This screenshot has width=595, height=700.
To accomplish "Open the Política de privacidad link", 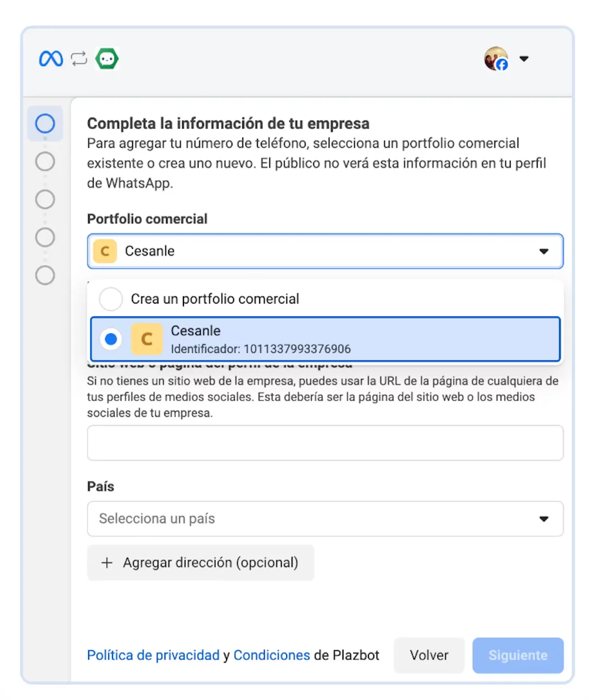I will (153, 655).
